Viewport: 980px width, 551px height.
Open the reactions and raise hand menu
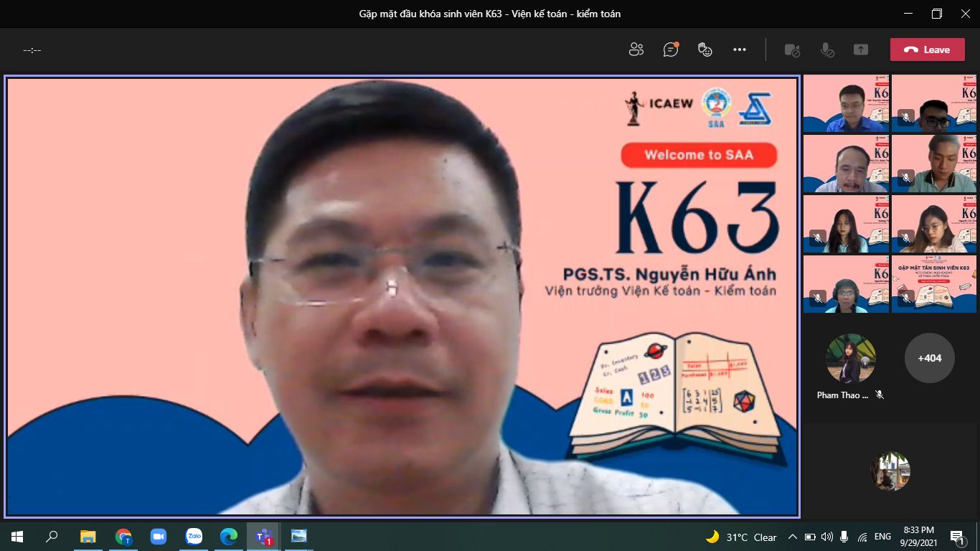(x=705, y=50)
